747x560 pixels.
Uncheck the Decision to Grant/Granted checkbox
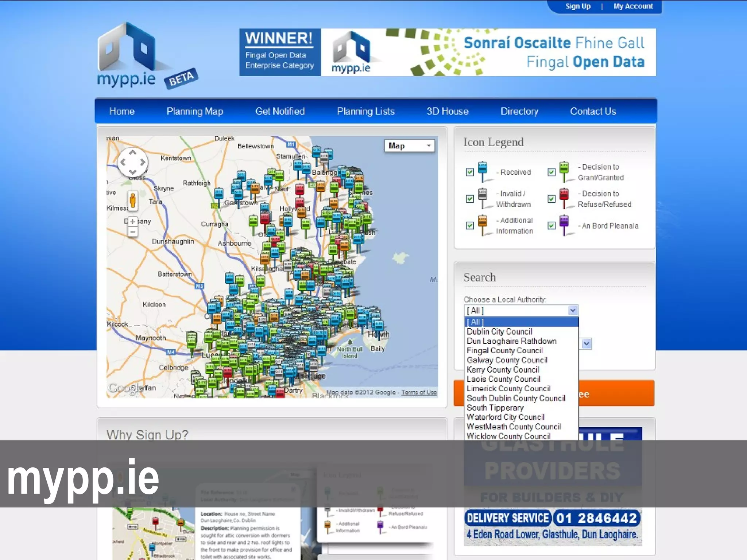tap(551, 172)
